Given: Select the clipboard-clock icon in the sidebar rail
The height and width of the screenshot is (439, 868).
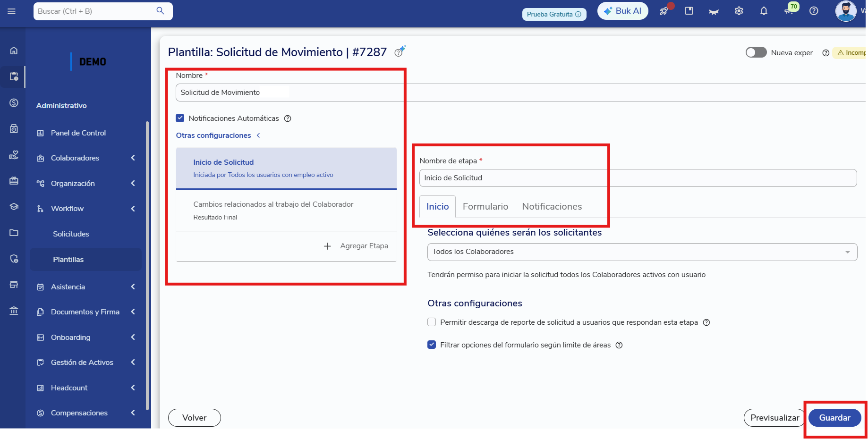Looking at the screenshot, I should pyautogui.click(x=14, y=76).
